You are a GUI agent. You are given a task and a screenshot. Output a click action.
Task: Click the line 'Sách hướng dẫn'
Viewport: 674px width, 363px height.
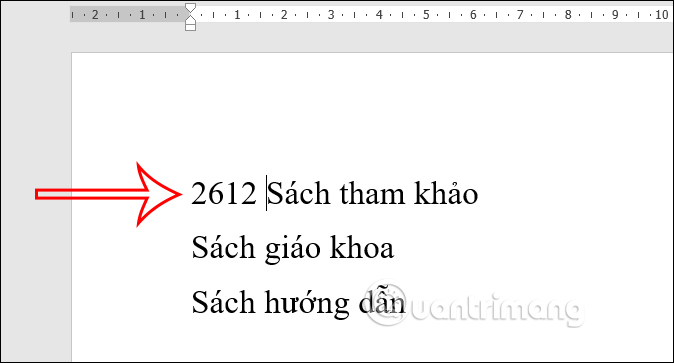click(x=299, y=303)
